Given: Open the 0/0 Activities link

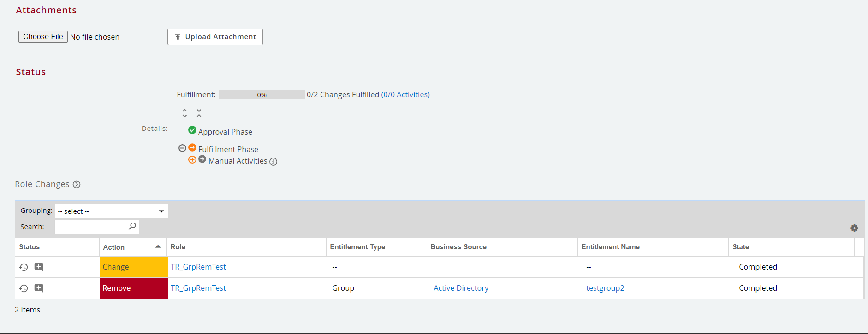Looking at the screenshot, I should click(x=405, y=94).
